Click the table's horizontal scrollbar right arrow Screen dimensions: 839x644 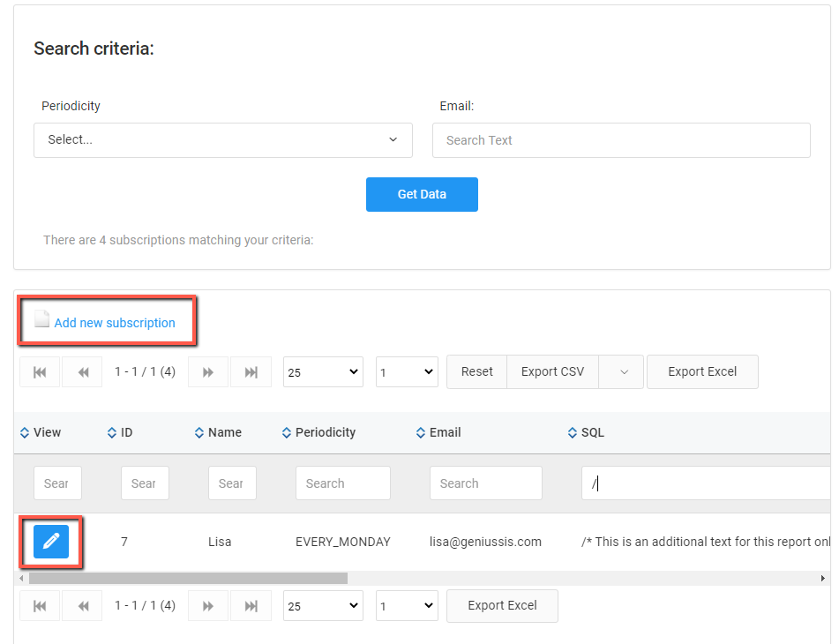point(823,579)
